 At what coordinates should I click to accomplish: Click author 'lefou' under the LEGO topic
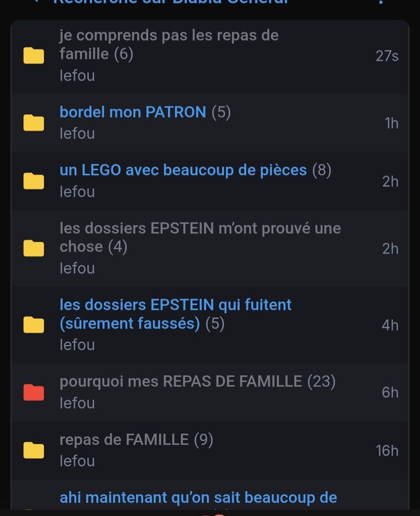[x=77, y=192]
